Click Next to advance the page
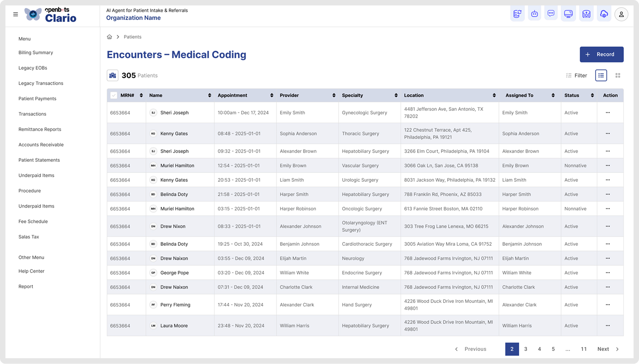Screen dimensions: 639x364 click(608, 349)
